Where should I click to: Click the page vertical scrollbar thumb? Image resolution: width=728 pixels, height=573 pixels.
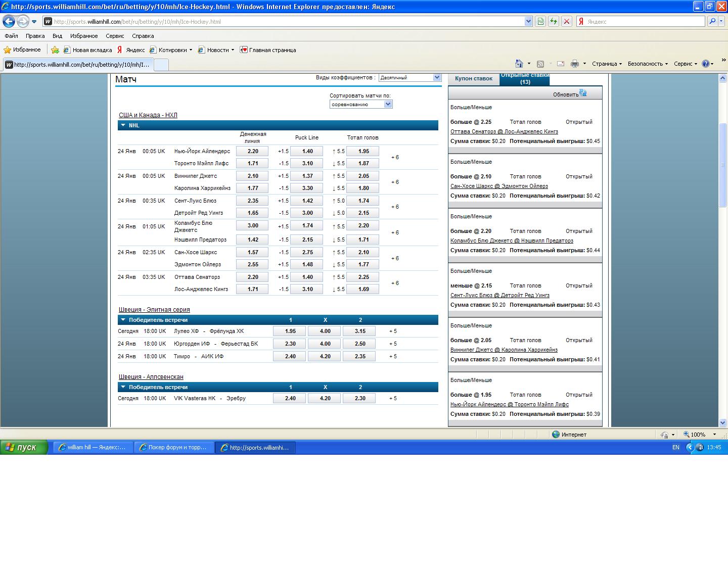722,164
